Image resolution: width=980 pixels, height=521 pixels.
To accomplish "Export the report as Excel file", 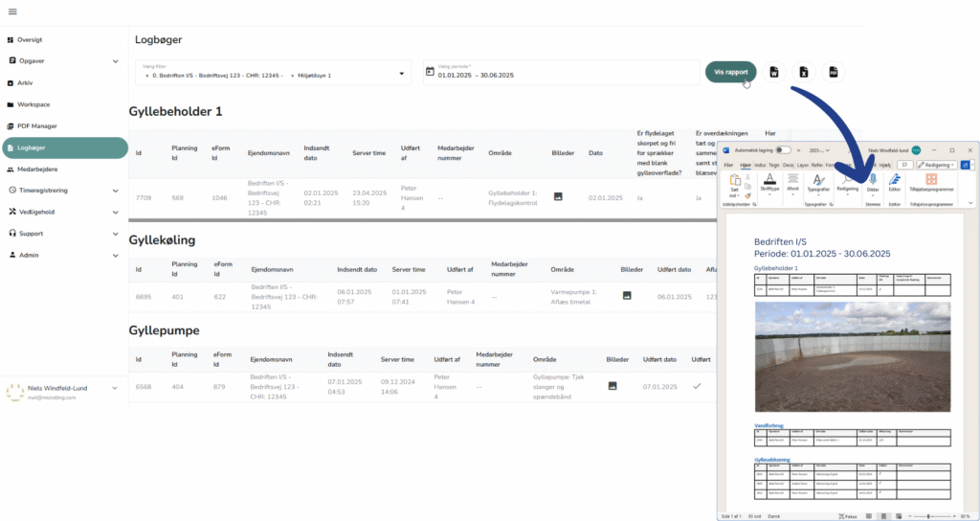I will [x=804, y=73].
